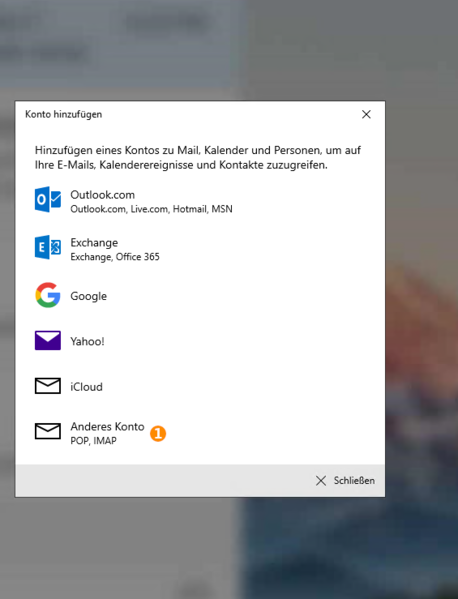Click the iCloud envelope icon
Viewport: 458px width, 599px height.
[48, 386]
